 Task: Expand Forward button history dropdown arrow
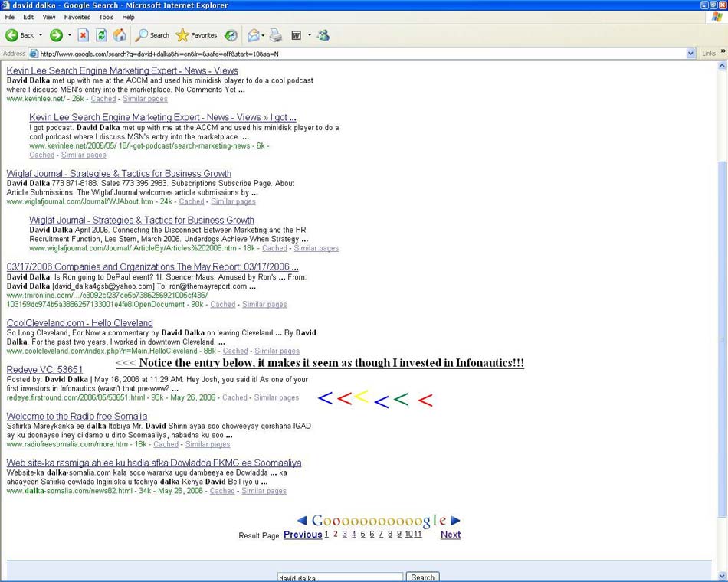[70, 35]
